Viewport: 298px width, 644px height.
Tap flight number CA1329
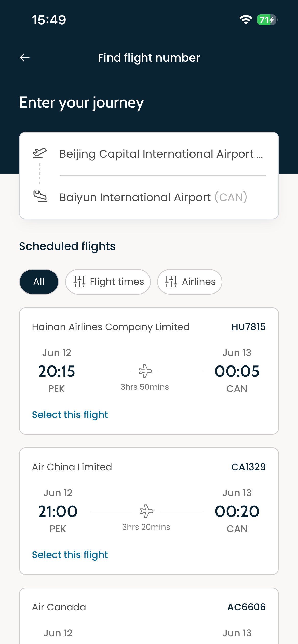coord(248,467)
